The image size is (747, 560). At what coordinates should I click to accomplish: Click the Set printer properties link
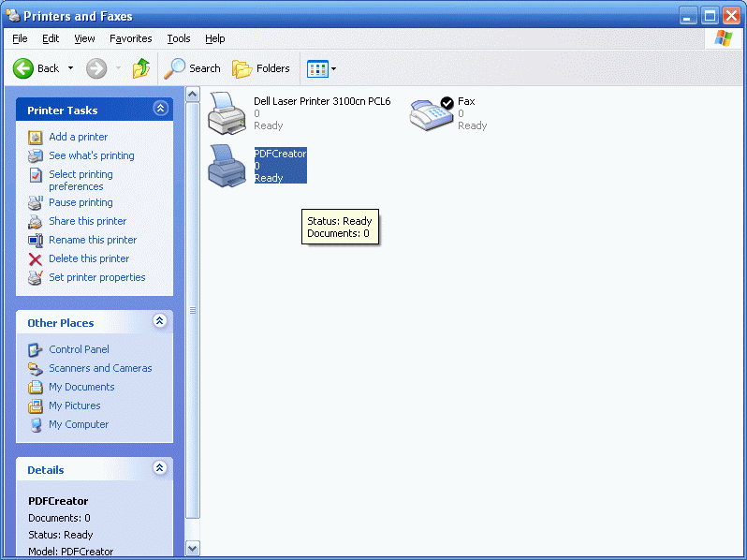(97, 277)
